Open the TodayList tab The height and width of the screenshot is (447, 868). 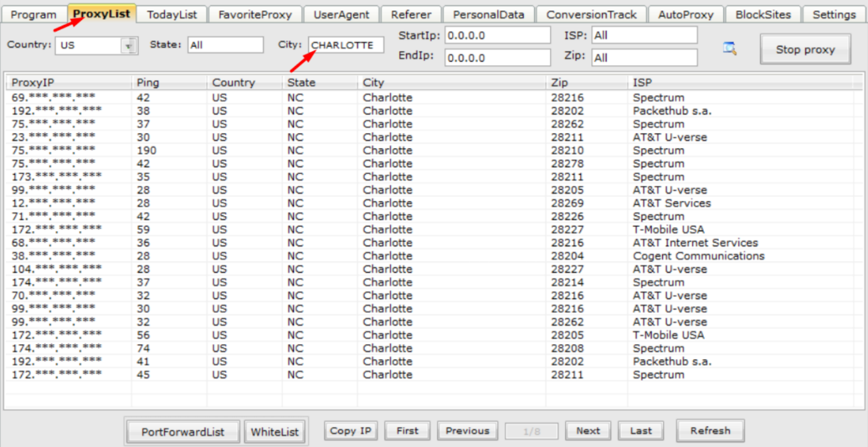(x=172, y=15)
